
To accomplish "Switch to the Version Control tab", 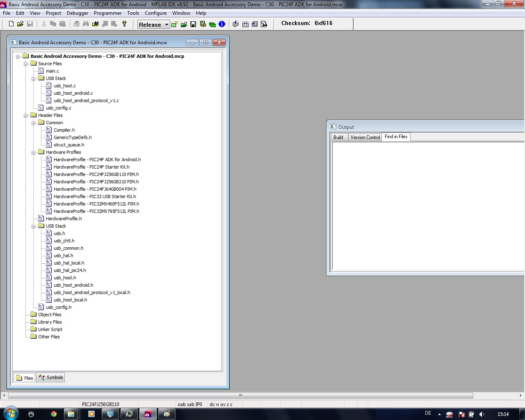I will pos(365,137).
